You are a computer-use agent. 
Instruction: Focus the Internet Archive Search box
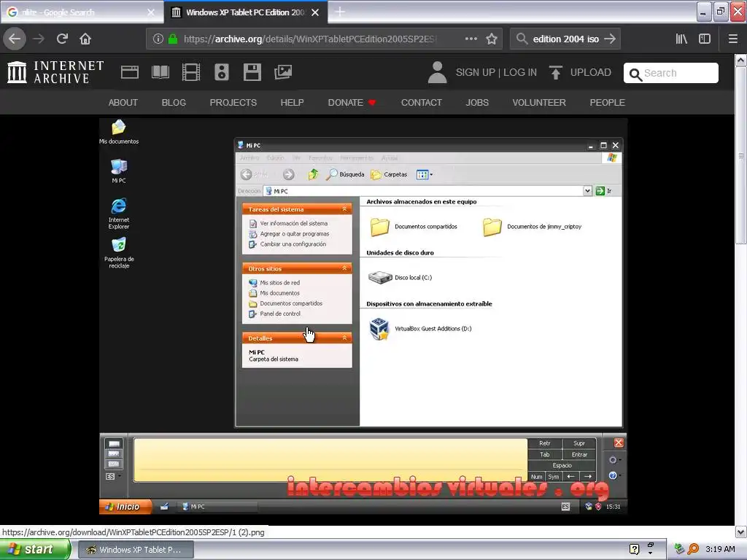pyautogui.click(x=671, y=73)
